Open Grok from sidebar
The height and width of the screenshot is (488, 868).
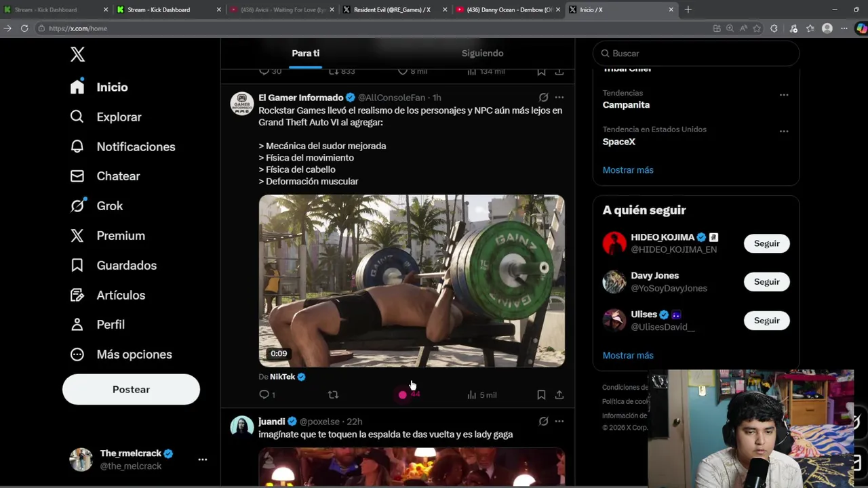pyautogui.click(x=96, y=206)
